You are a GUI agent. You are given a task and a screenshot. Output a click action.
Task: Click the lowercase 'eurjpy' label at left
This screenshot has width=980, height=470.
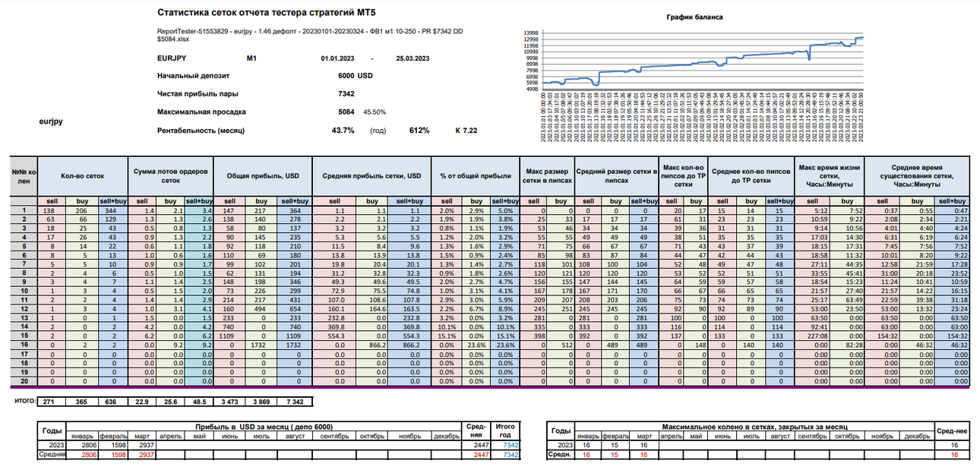coord(49,121)
